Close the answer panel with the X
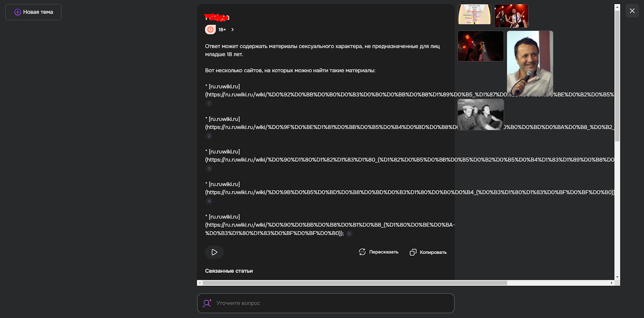Image resolution: width=644 pixels, height=318 pixels. [x=632, y=11]
